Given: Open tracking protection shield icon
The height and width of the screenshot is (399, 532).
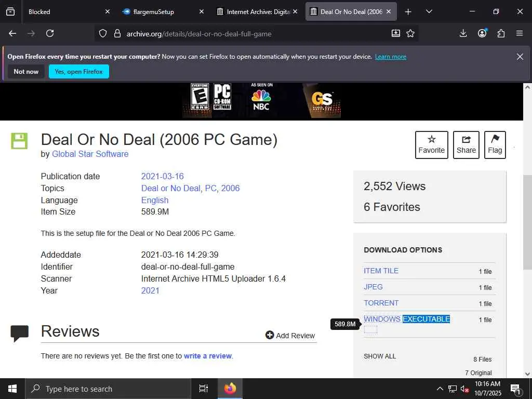Looking at the screenshot, I should click(x=103, y=33).
